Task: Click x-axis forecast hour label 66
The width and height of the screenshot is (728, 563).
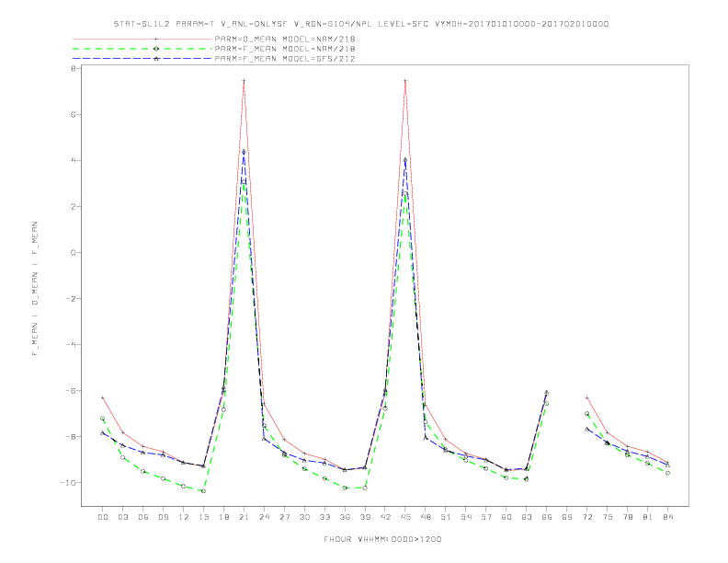Action: (547, 517)
